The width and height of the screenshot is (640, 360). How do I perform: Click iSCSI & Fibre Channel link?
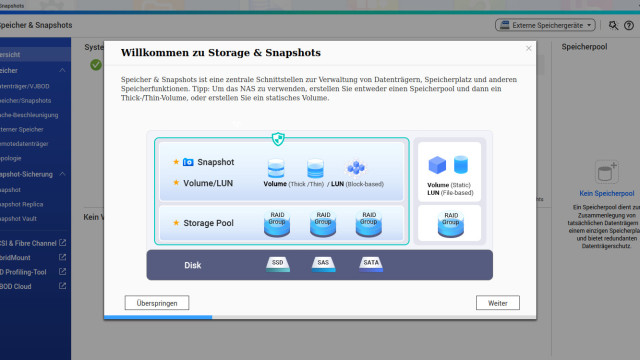(28, 243)
